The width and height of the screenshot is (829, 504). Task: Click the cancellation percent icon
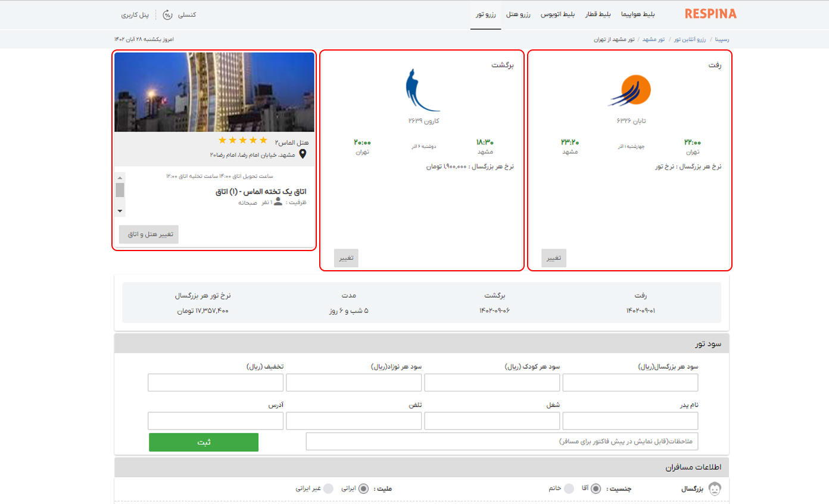point(168,14)
